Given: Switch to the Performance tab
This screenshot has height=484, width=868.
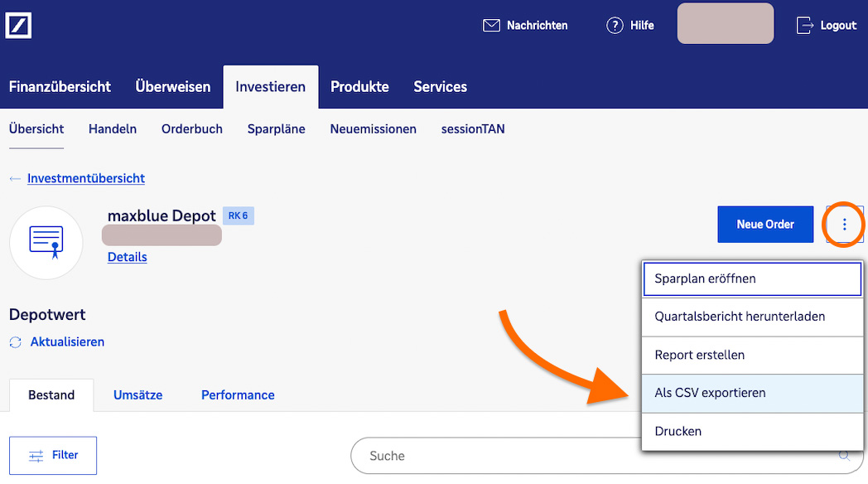Looking at the screenshot, I should click(x=238, y=394).
